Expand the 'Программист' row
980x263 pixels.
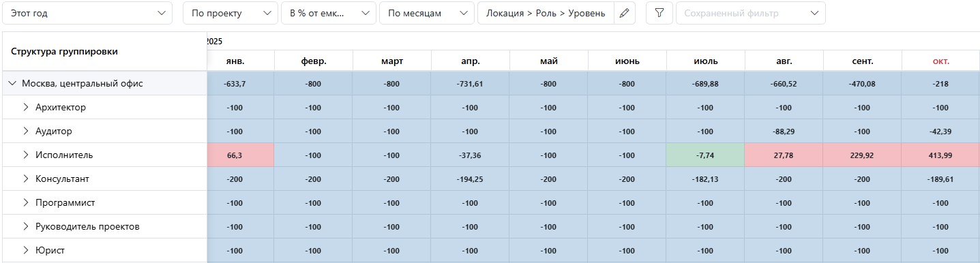pyautogui.click(x=26, y=203)
